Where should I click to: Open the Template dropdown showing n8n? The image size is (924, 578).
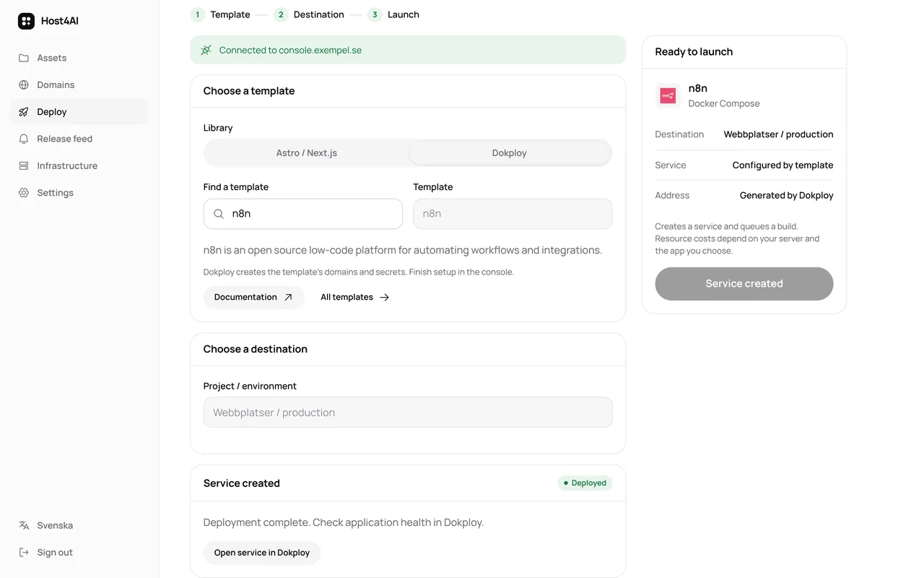pos(513,214)
